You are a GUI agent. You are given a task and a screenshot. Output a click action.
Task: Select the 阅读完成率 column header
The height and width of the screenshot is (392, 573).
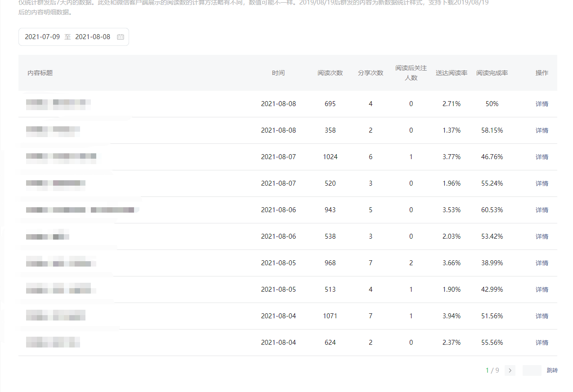click(492, 73)
